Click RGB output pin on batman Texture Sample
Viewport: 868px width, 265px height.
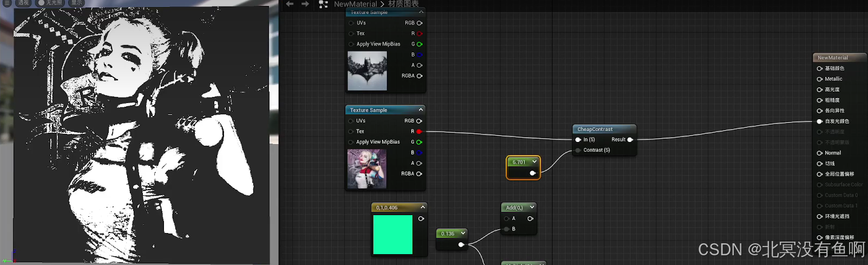pos(419,23)
